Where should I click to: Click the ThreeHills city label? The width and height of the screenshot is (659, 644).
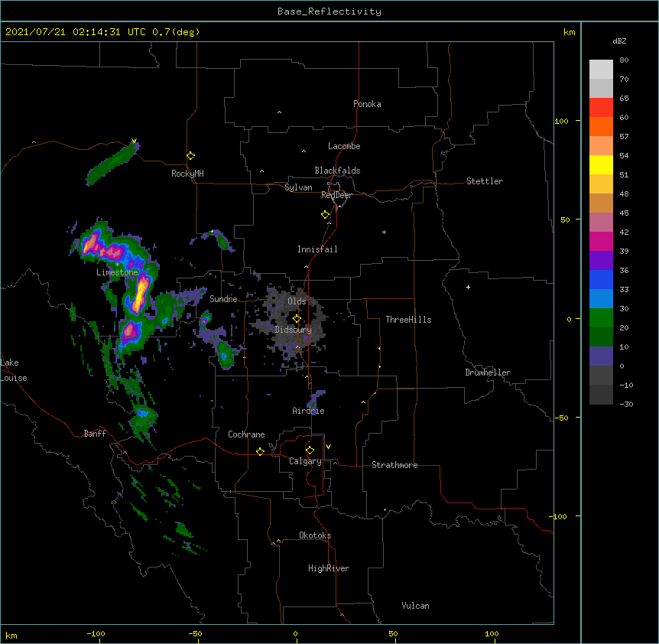408,320
